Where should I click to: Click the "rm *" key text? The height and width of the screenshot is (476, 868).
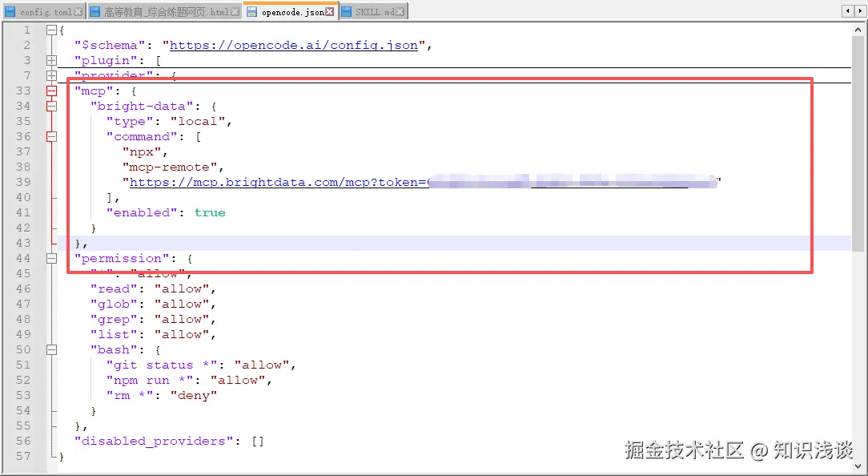tap(130, 396)
